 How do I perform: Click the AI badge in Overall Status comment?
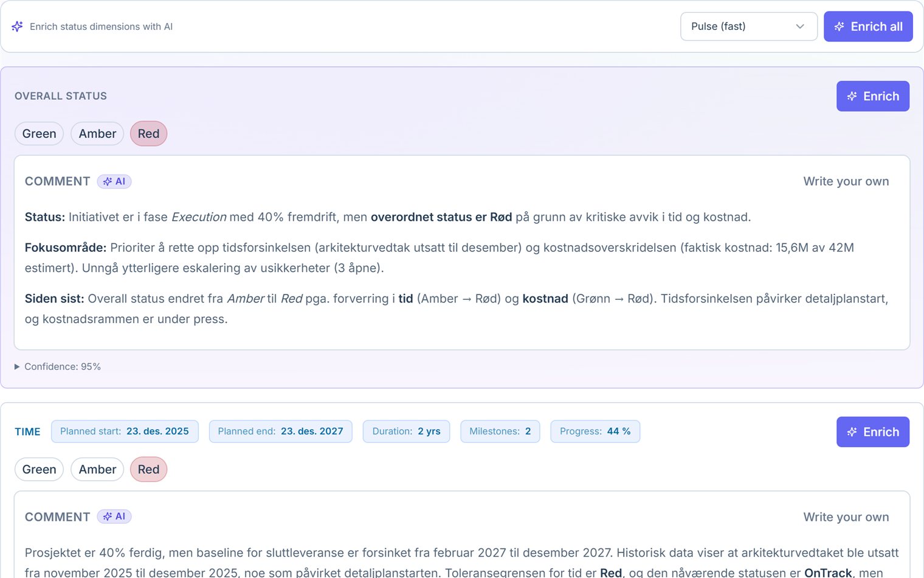coord(114,181)
